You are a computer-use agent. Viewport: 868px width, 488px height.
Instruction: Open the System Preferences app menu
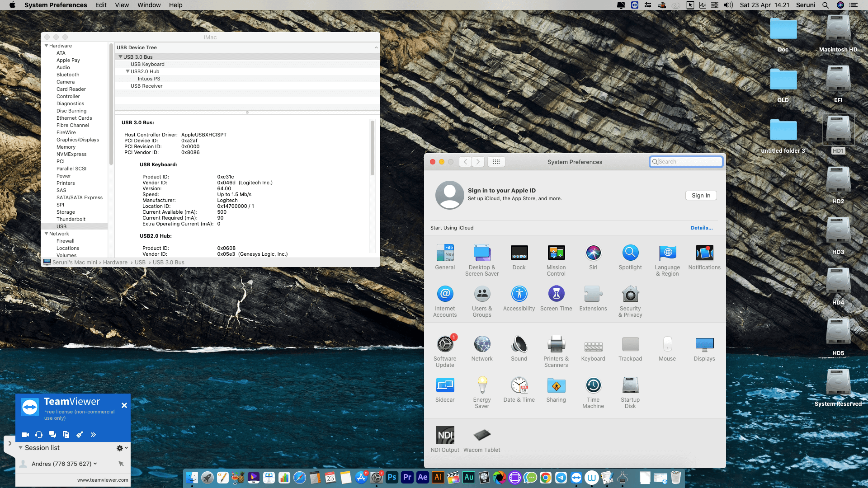(56, 5)
